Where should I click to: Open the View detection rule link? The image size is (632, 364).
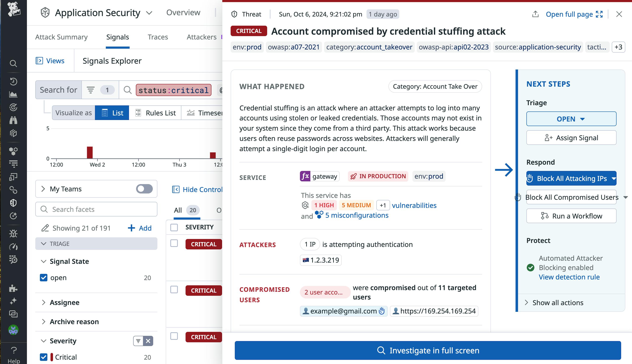coord(569,277)
